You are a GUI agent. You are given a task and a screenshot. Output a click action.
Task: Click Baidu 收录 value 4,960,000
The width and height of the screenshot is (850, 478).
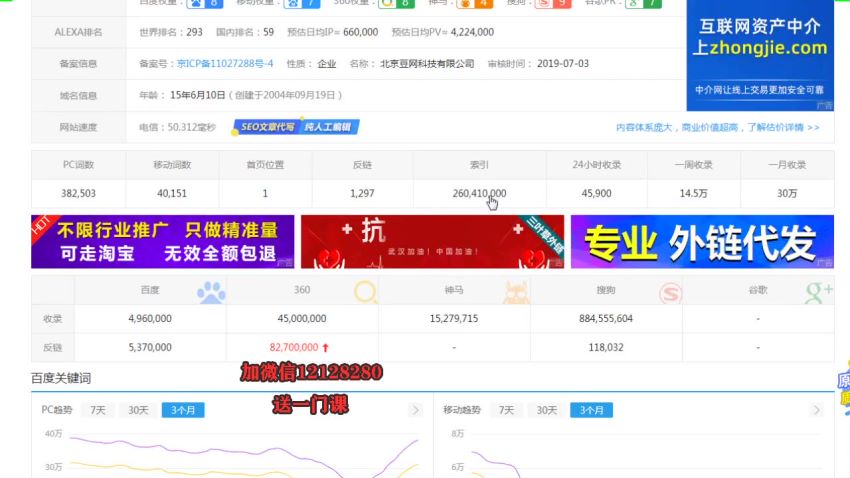click(150, 319)
